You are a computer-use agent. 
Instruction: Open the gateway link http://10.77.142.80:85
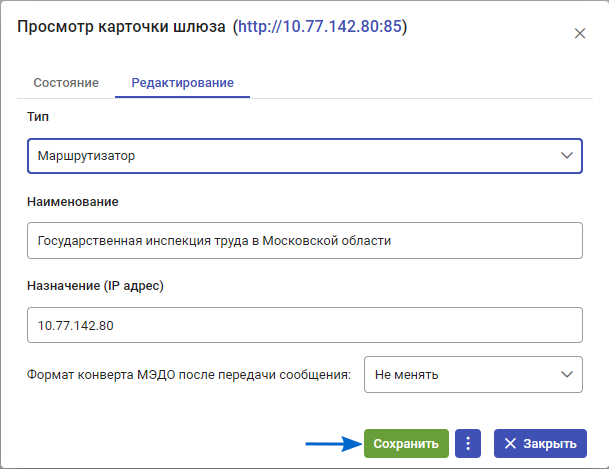pos(320,26)
